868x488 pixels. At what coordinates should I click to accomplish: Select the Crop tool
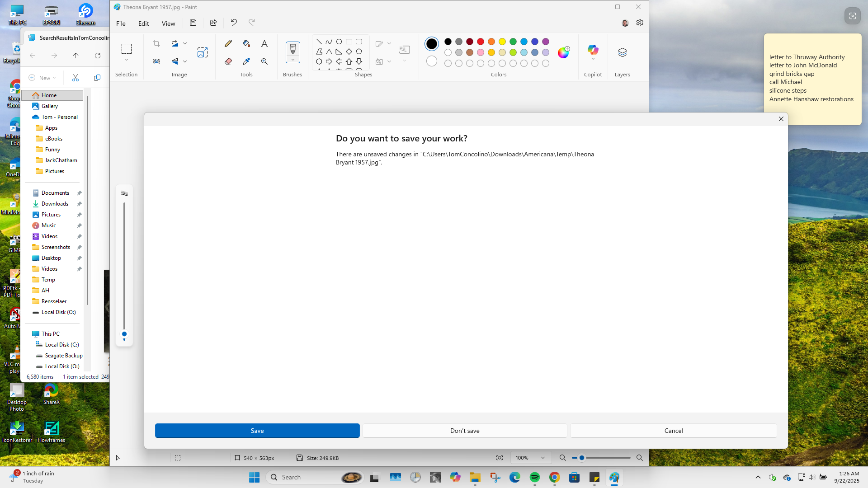[x=156, y=43]
